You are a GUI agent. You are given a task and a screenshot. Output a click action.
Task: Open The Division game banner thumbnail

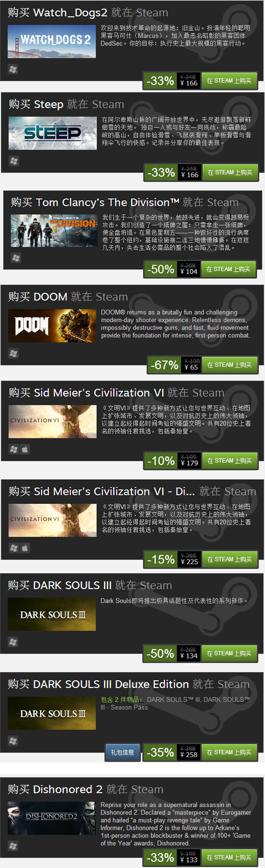(55, 230)
